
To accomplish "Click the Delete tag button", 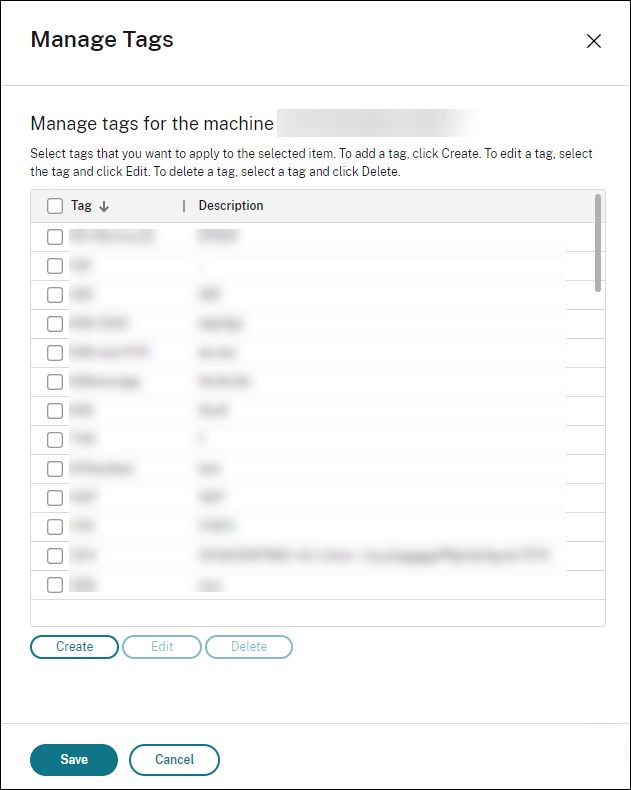I will [x=249, y=647].
